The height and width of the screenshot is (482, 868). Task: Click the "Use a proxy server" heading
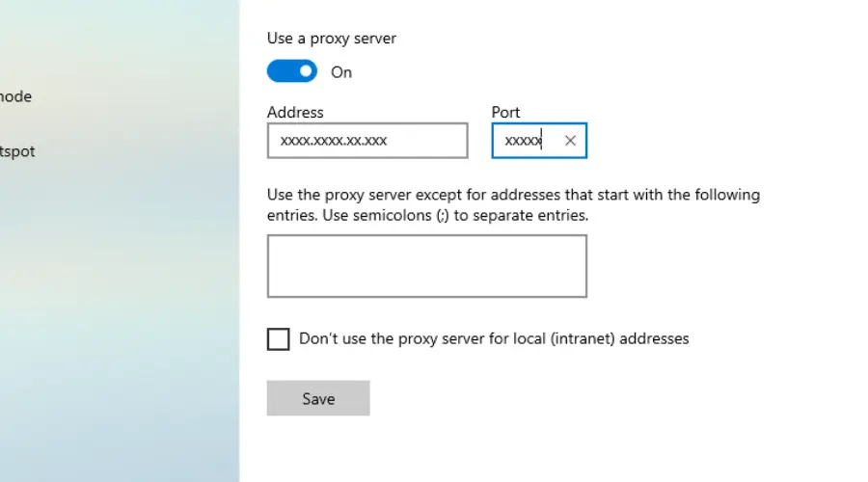(332, 39)
